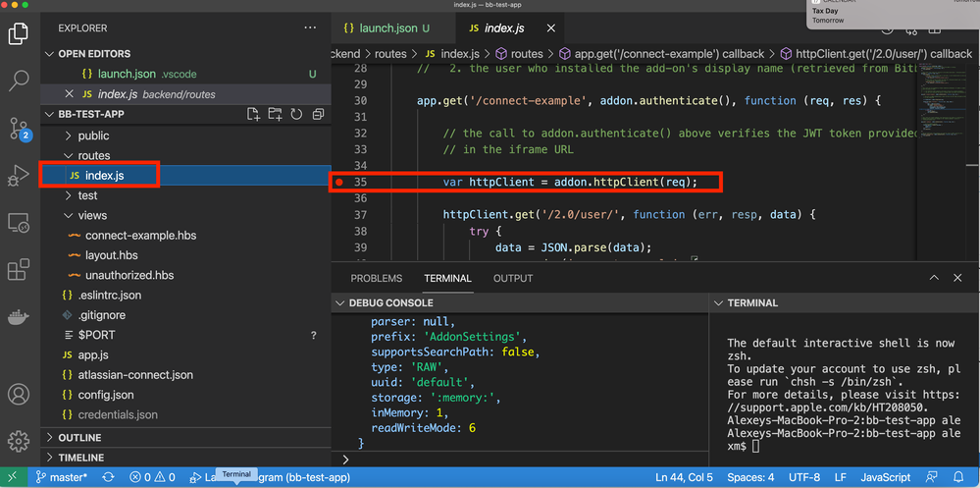Open connect-example.hbs file
This screenshot has width=980, height=488.
(x=139, y=236)
